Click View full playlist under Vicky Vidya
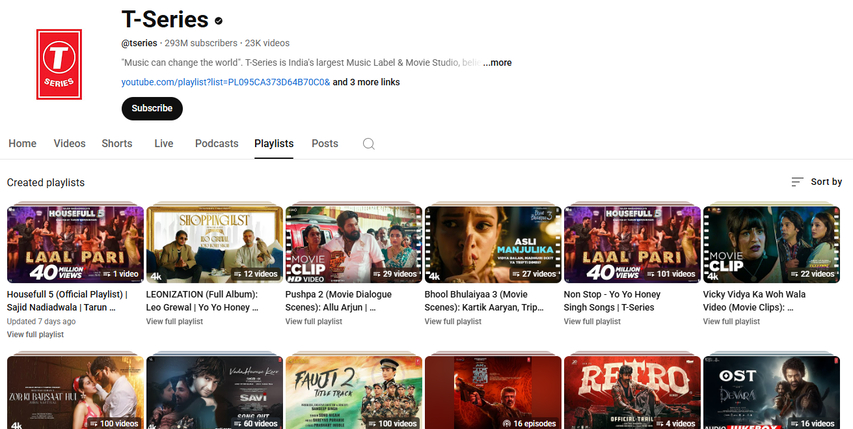Viewport: 853px width, 429px height. tap(732, 321)
